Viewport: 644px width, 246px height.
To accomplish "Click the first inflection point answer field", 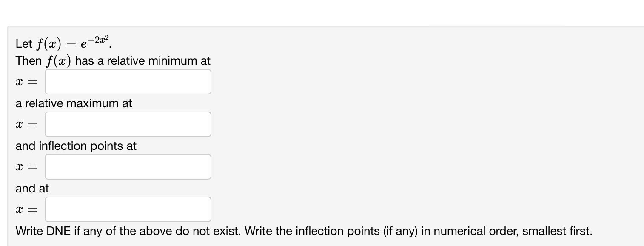I will point(128,166).
